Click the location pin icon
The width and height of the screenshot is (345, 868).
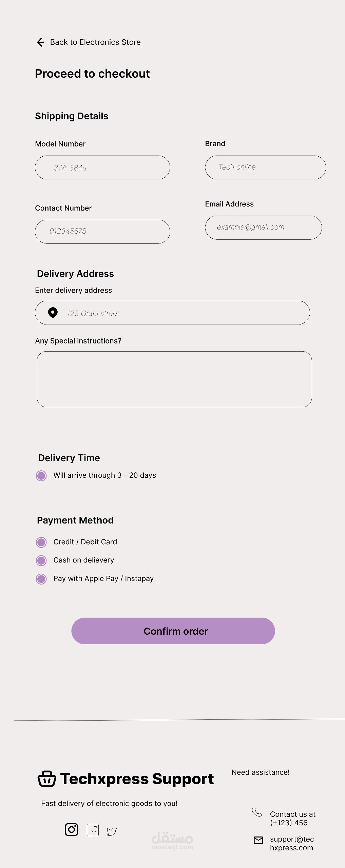pos(53,312)
